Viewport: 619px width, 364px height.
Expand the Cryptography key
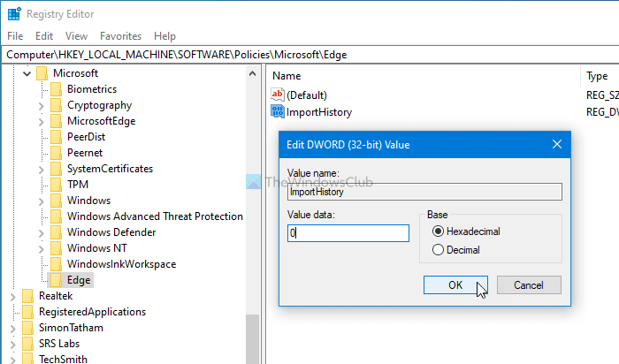[x=41, y=106]
